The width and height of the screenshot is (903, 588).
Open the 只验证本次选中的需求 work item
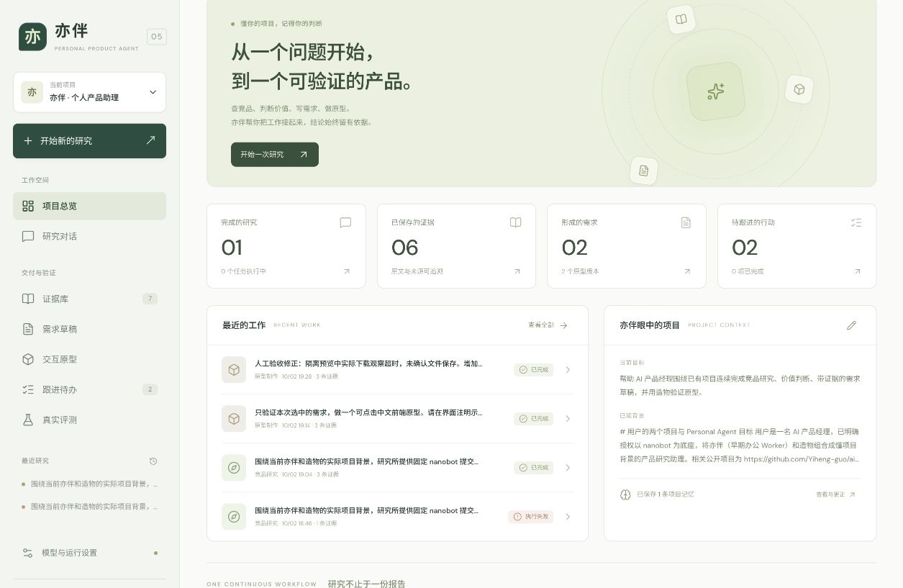point(397,419)
